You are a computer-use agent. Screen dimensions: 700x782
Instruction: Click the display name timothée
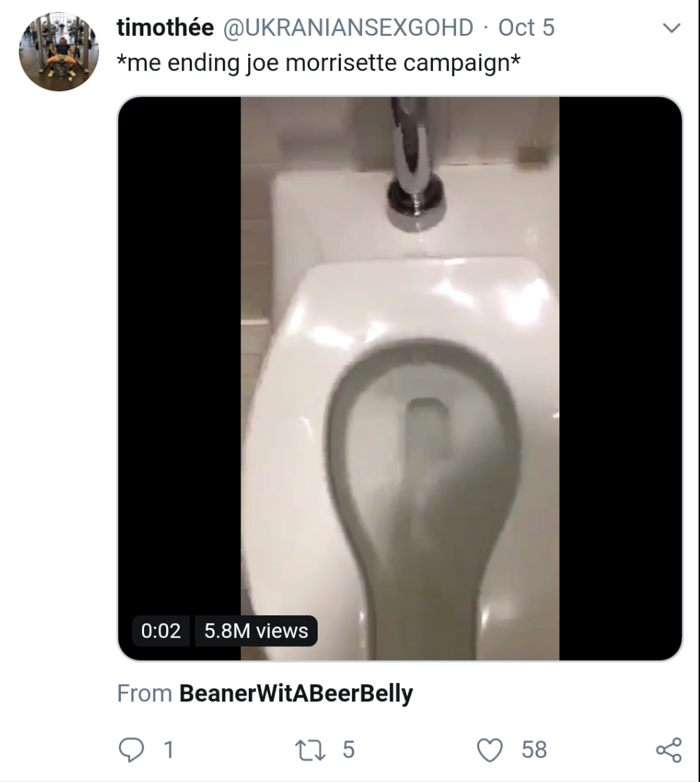165,27
